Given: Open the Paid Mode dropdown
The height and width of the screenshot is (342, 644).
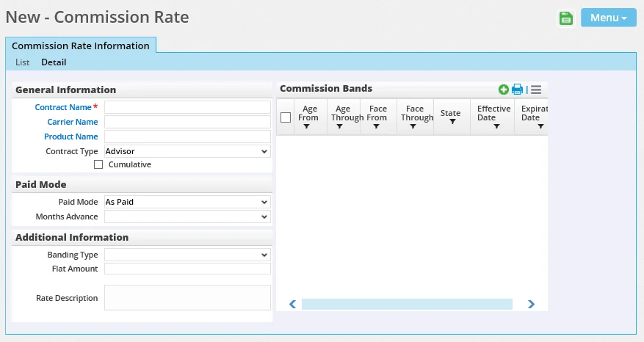Looking at the screenshot, I should [x=187, y=202].
